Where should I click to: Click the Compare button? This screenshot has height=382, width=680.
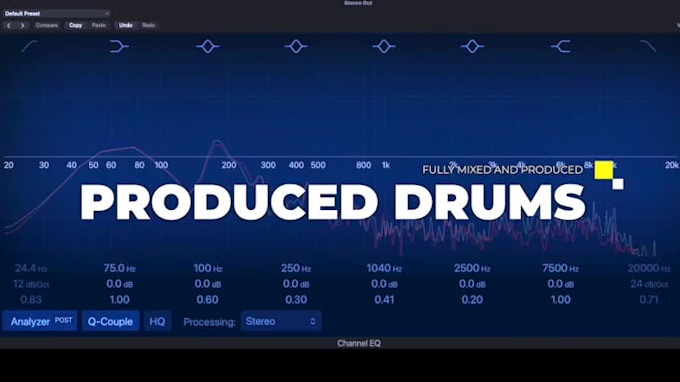tap(47, 26)
